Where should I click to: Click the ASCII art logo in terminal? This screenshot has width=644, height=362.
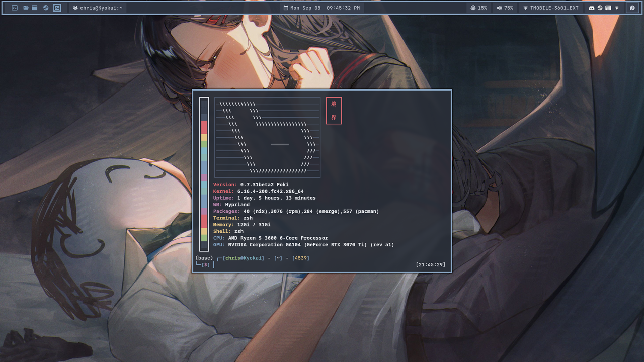[x=268, y=137]
